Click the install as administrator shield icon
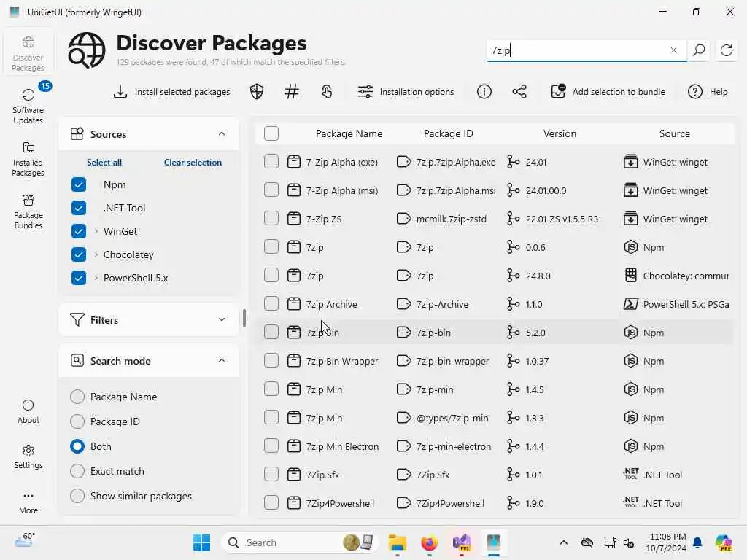The image size is (747, 560). (x=257, y=91)
